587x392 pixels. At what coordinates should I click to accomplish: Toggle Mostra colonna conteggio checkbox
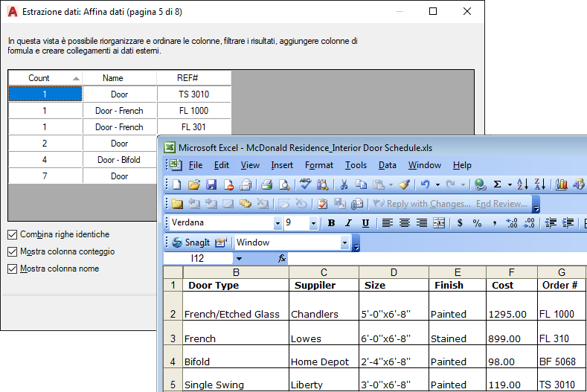point(13,251)
